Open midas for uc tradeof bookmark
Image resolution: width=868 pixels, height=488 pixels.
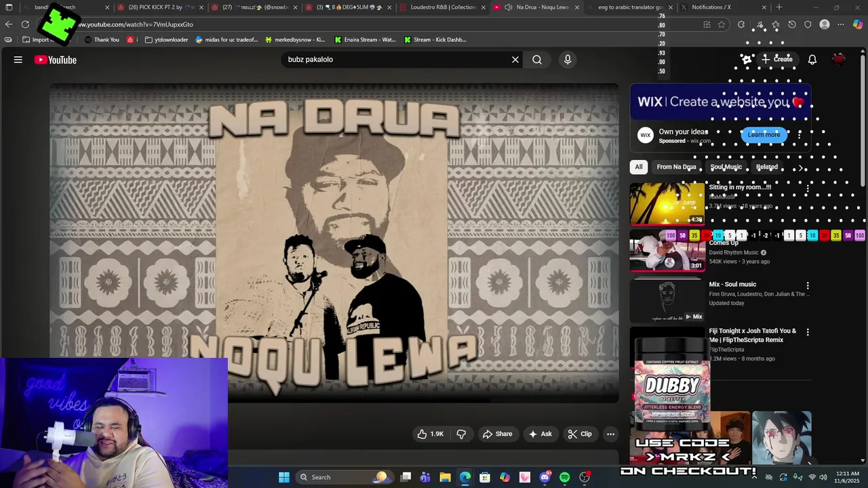226,39
